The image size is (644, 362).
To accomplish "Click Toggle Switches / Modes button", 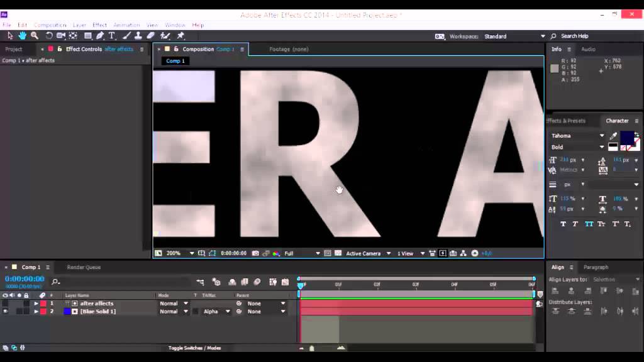I will click(194, 348).
